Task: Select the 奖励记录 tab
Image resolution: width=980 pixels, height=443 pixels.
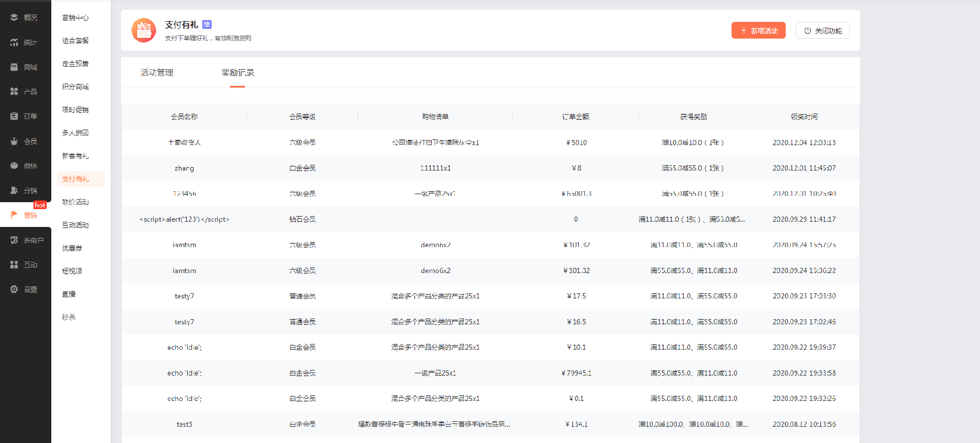Action: coord(238,73)
